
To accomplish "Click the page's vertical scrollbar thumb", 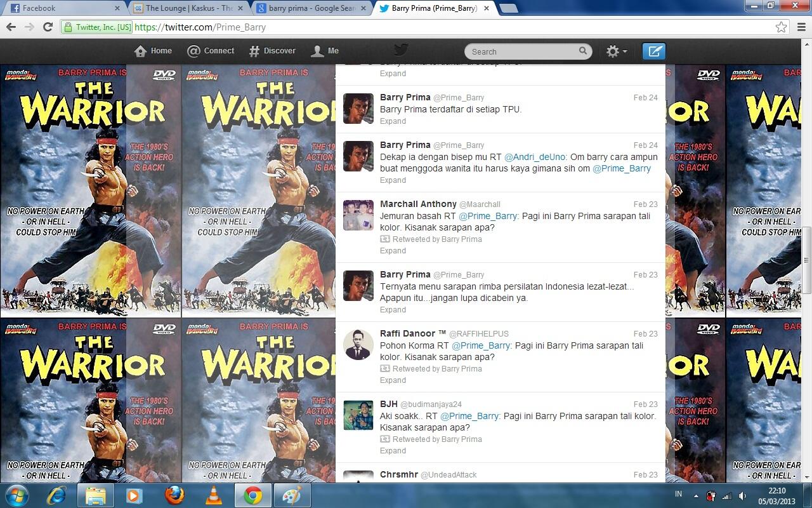I will (x=806, y=260).
